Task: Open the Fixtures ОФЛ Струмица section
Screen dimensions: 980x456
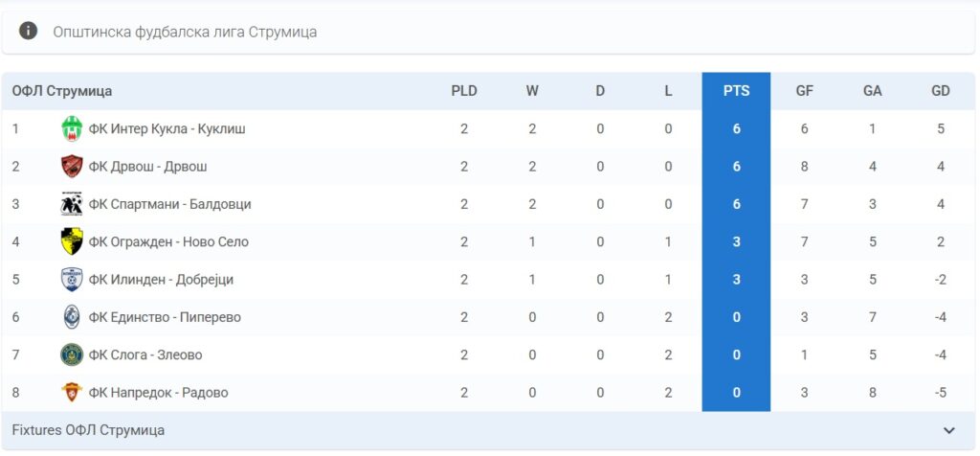Action: pyautogui.click(x=88, y=430)
